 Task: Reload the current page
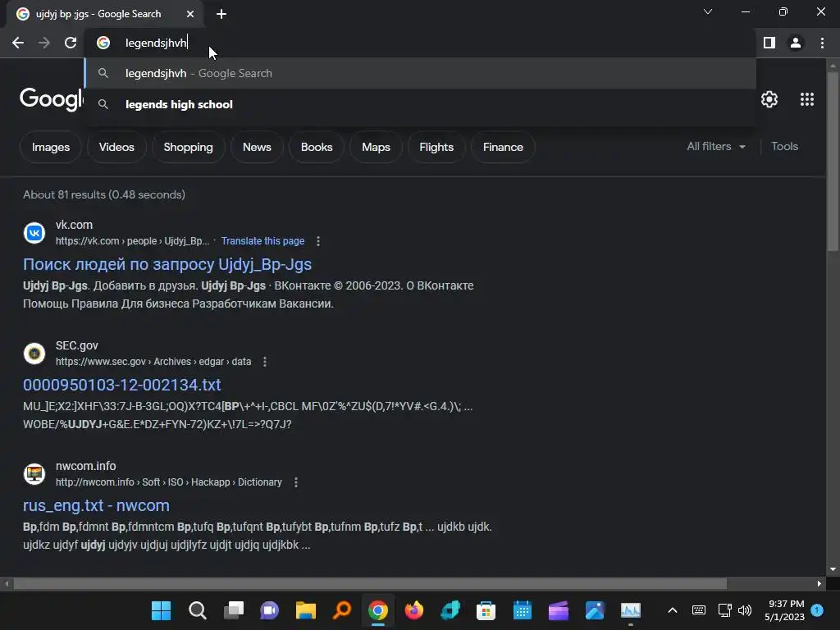[x=71, y=43]
